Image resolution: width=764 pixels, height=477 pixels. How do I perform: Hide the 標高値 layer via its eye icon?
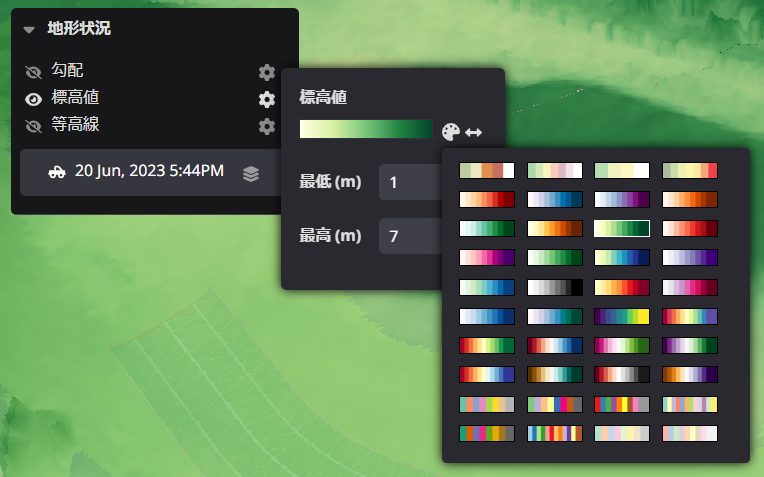coord(33,99)
